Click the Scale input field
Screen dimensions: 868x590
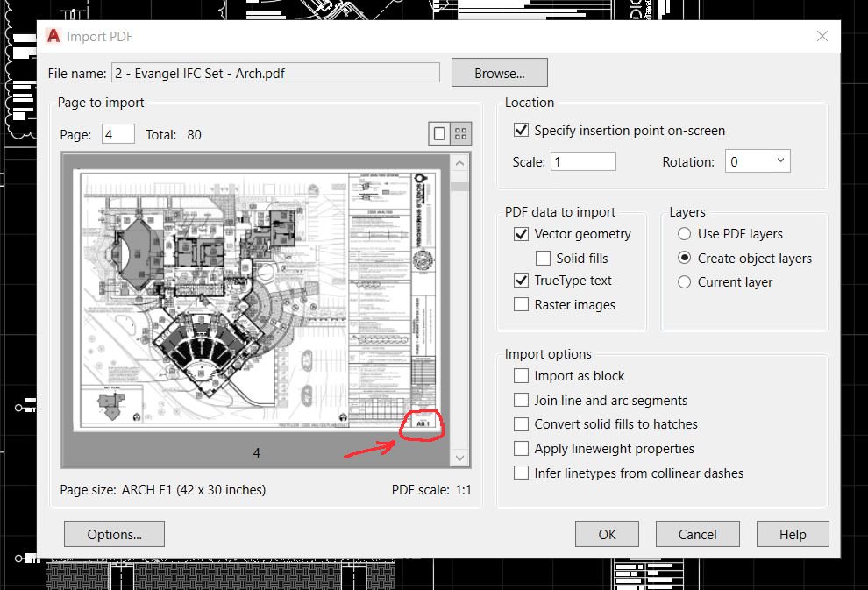pos(583,161)
